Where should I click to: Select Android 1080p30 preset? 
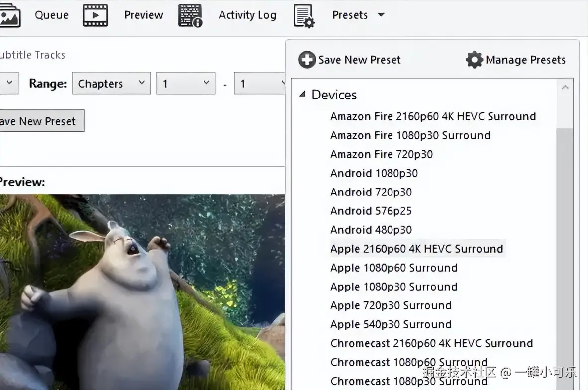point(374,173)
